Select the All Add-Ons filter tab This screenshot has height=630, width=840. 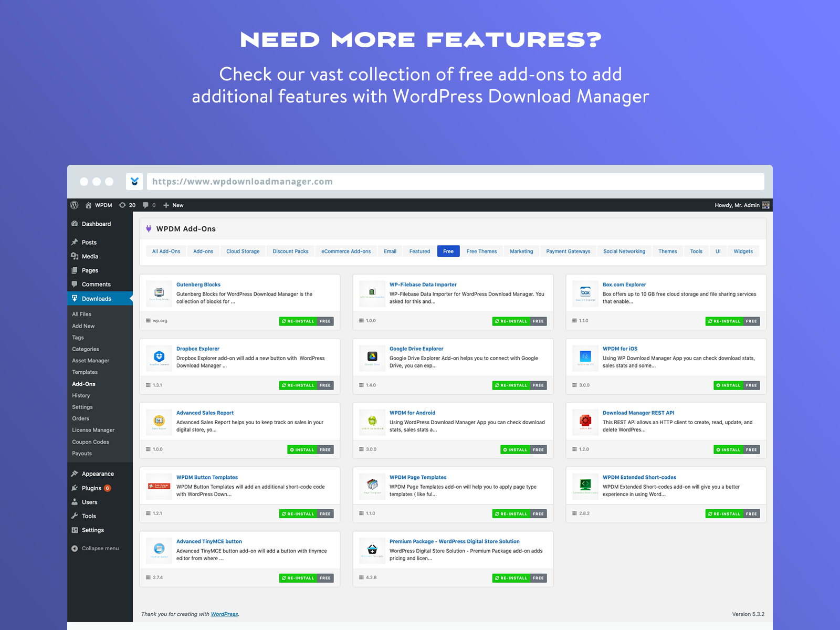pos(166,251)
